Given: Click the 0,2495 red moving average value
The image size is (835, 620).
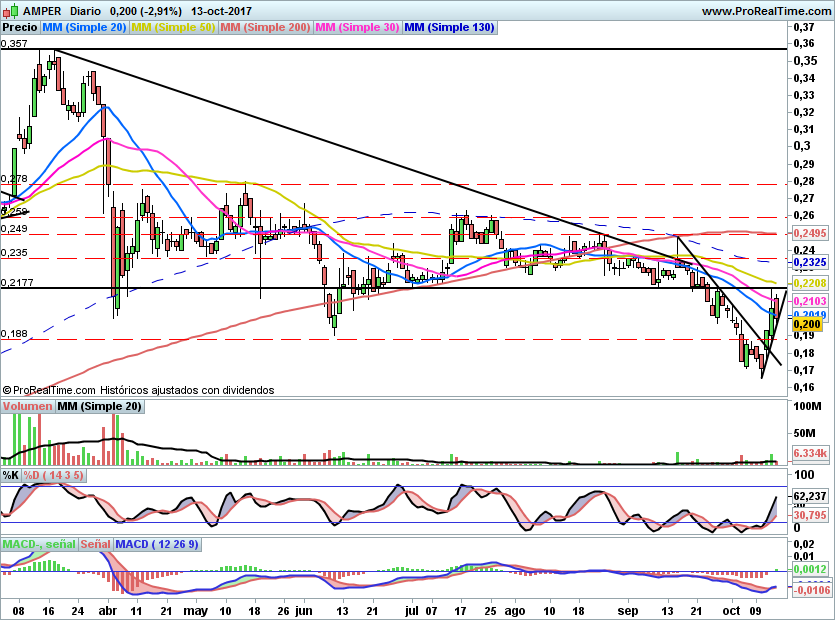Looking at the screenshot, I should click(810, 233).
